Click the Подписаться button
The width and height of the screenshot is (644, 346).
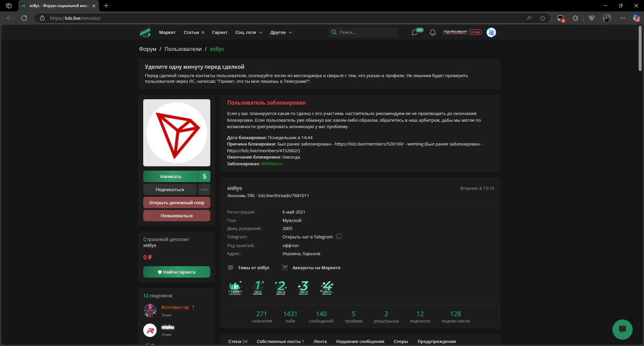click(170, 189)
